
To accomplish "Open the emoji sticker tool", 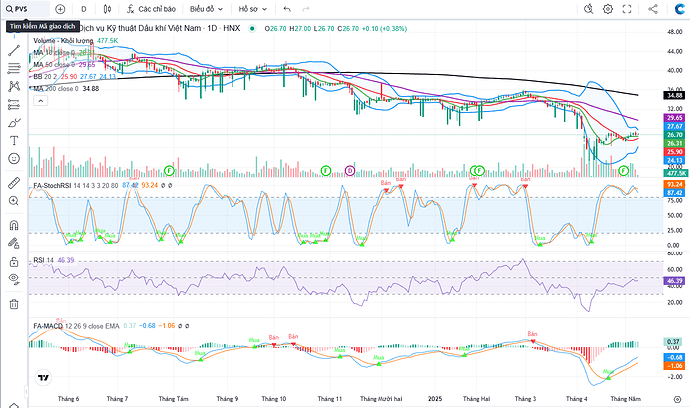I will coord(14,158).
